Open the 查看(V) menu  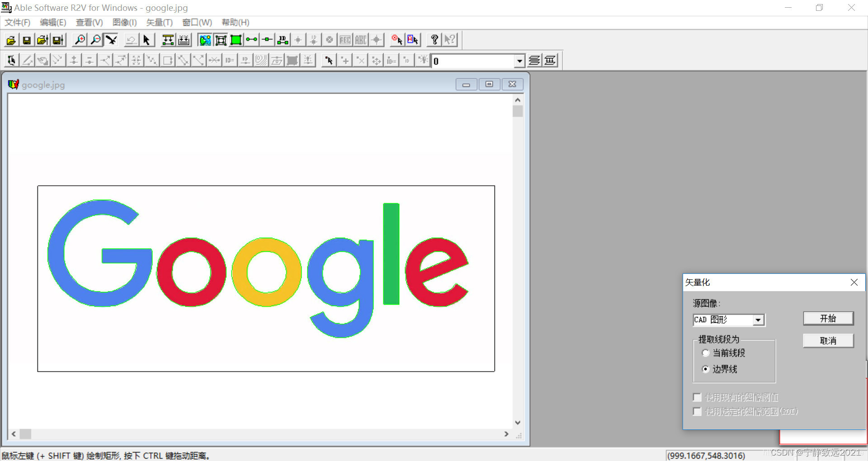coord(89,23)
